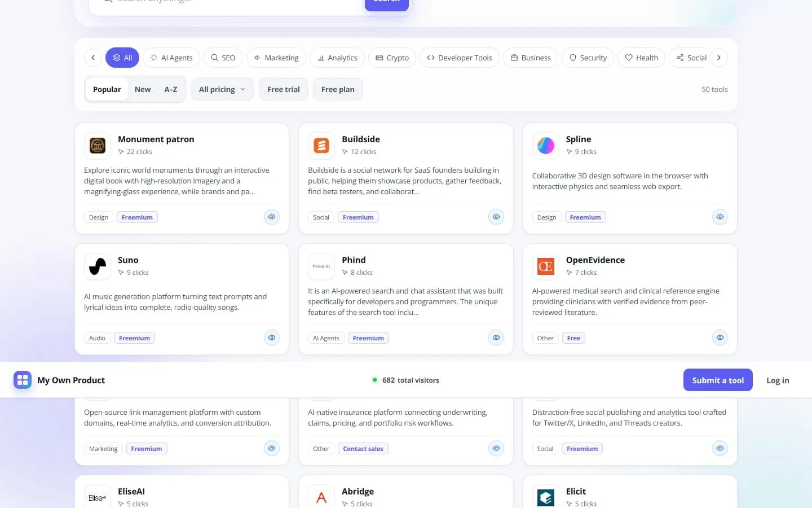The height and width of the screenshot is (508, 812).
Task: Show previous categories with left chevron
Action: point(93,58)
